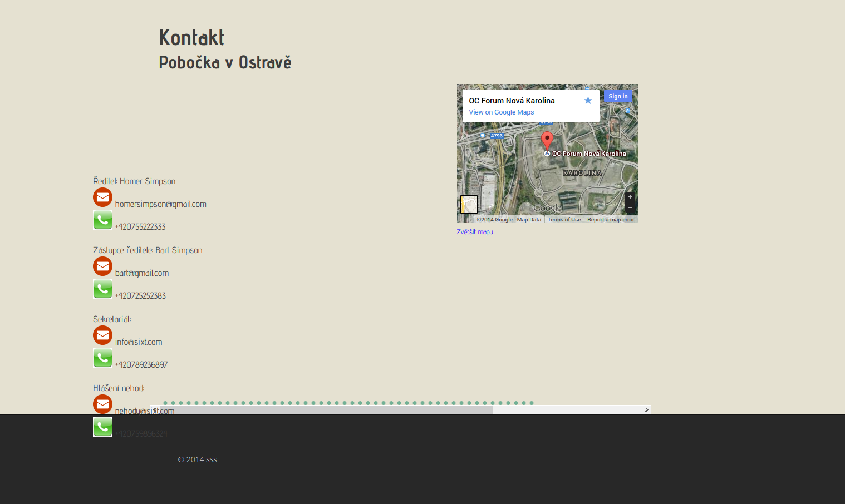Open View on Google Maps link
This screenshot has height=504, width=845.
(501, 112)
